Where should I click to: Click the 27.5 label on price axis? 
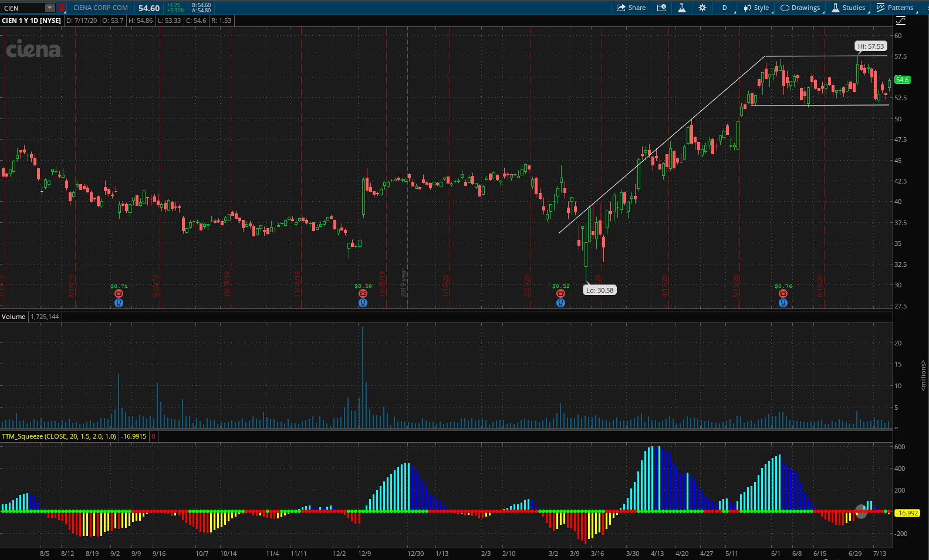tap(900, 306)
